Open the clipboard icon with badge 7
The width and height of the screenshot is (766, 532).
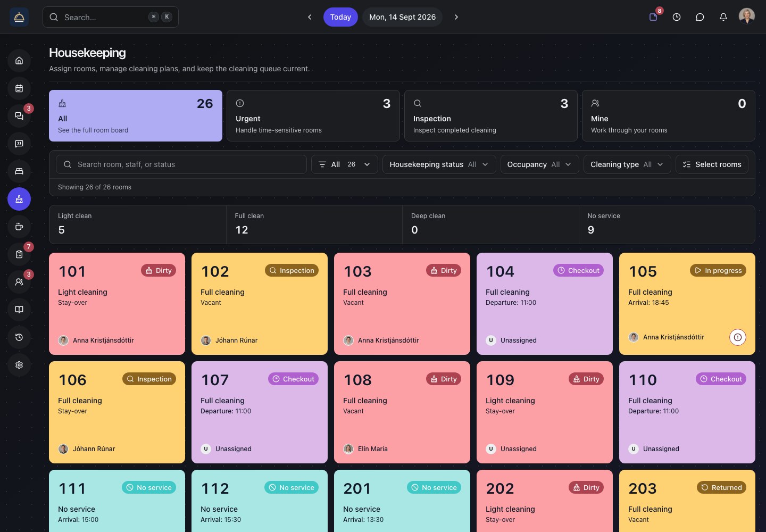click(x=19, y=254)
